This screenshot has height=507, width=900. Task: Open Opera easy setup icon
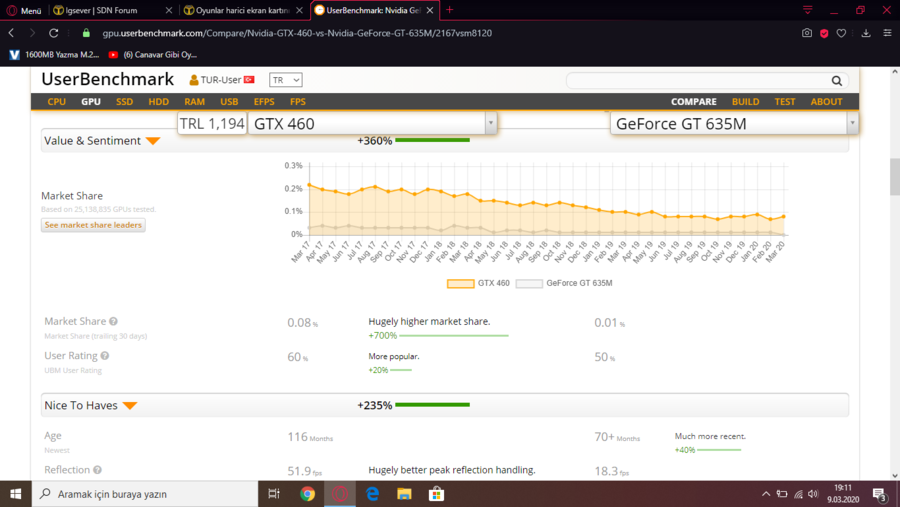pos(887,33)
